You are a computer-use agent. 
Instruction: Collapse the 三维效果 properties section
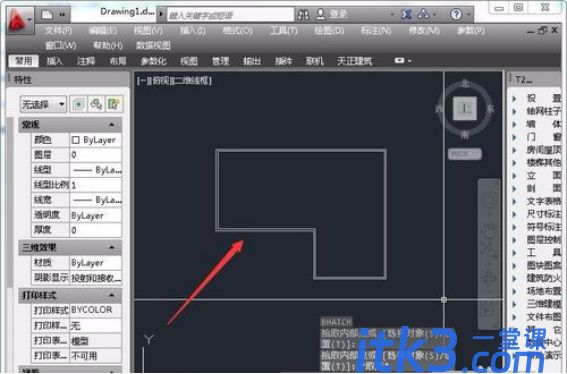pos(112,247)
